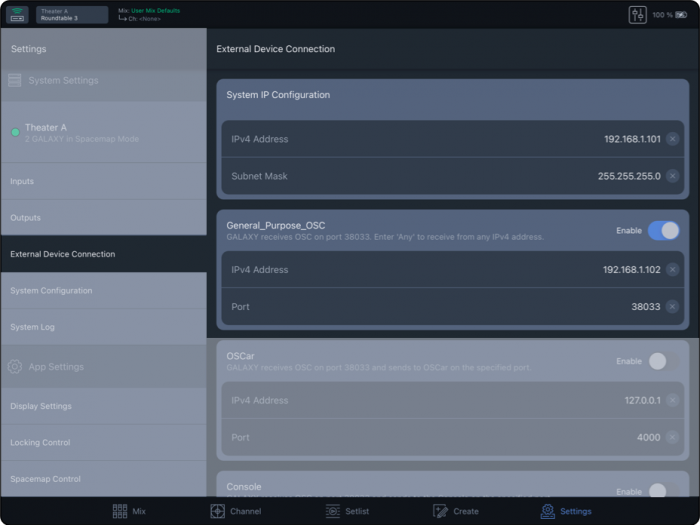Check the battery status icon
The width and height of the screenshot is (700, 525).
pyautogui.click(x=681, y=15)
